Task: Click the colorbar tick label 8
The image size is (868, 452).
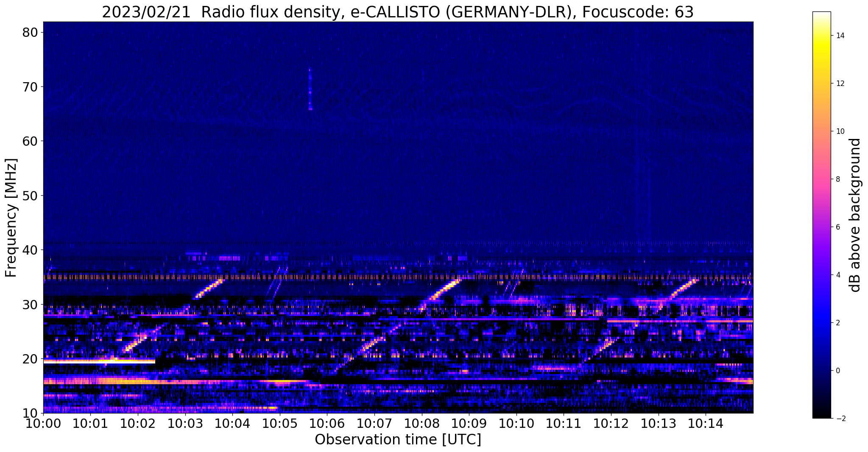Action: [838, 179]
